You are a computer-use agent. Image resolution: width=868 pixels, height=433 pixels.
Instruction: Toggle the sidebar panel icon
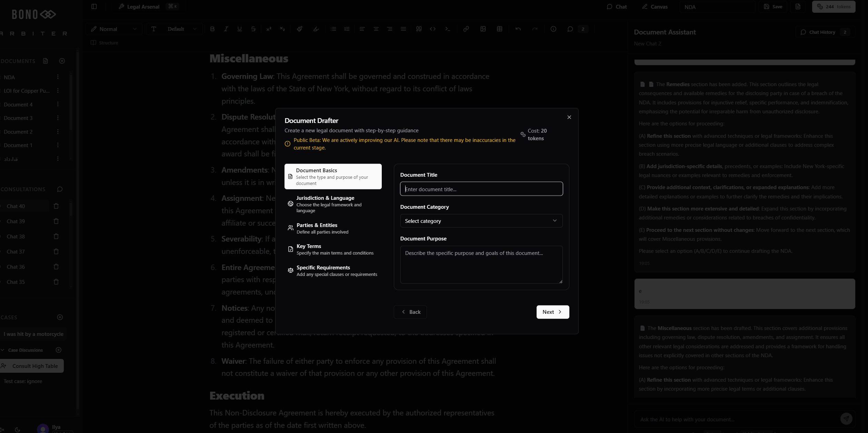[x=94, y=7]
